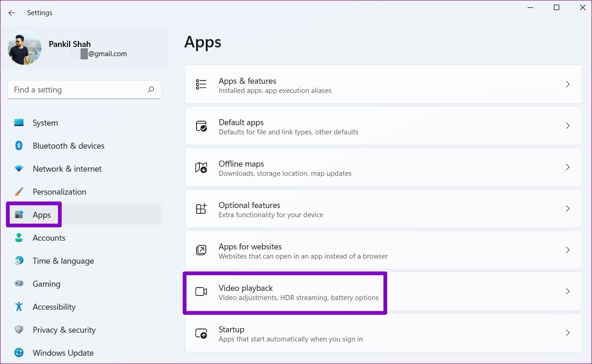Click the Gaming controller icon

19,284
